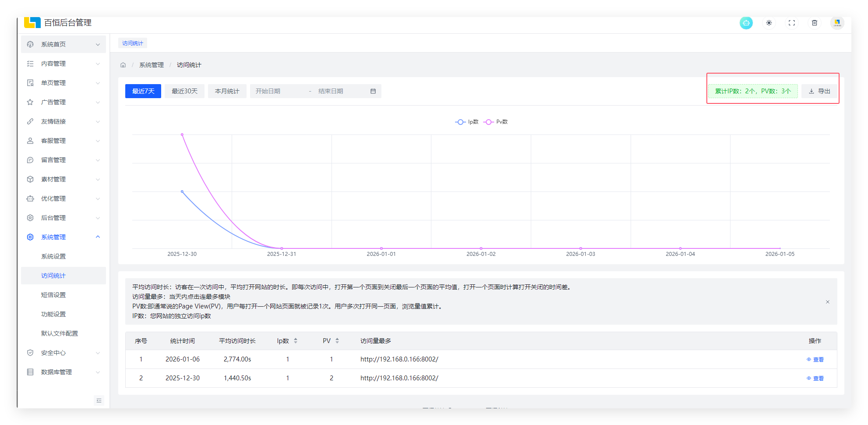Click the 导出 export button
The width and height of the screenshot is (868, 425).
(819, 91)
